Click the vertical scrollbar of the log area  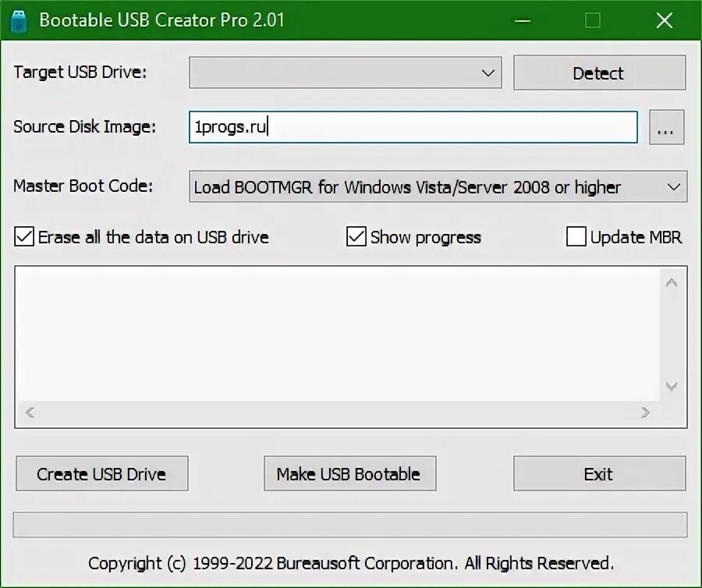pos(672,335)
